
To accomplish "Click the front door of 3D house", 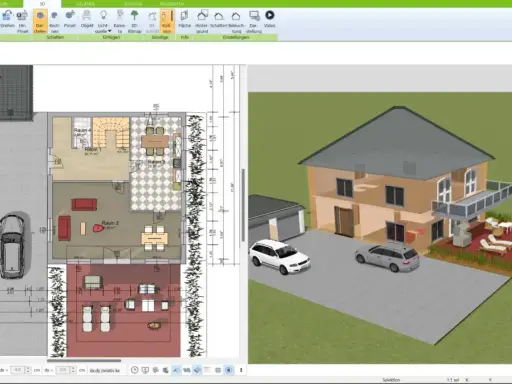I will (345, 221).
